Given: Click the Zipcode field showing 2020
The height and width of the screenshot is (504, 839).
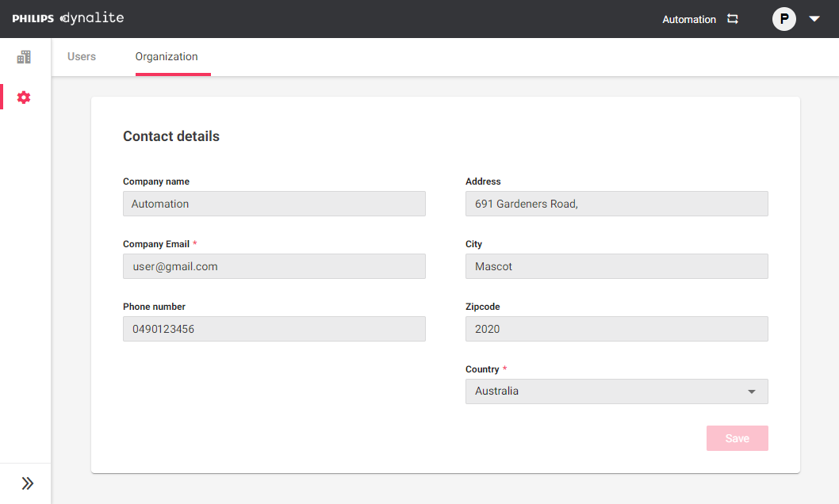Looking at the screenshot, I should (616, 329).
